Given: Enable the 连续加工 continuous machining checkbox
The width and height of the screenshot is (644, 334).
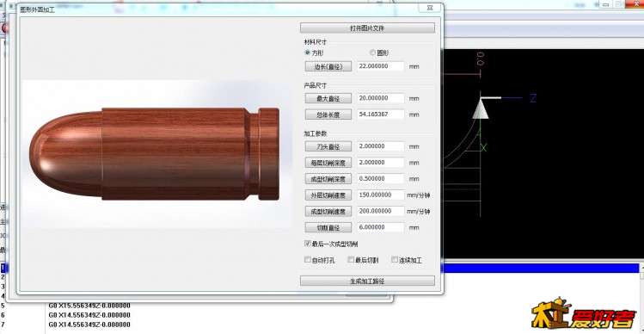Looking at the screenshot, I should pyautogui.click(x=395, y=260).
